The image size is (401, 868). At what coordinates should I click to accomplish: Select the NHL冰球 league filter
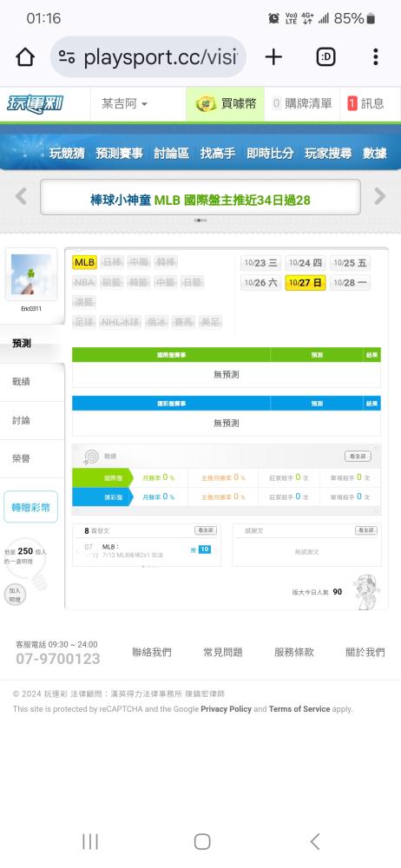tap(120, 322)
